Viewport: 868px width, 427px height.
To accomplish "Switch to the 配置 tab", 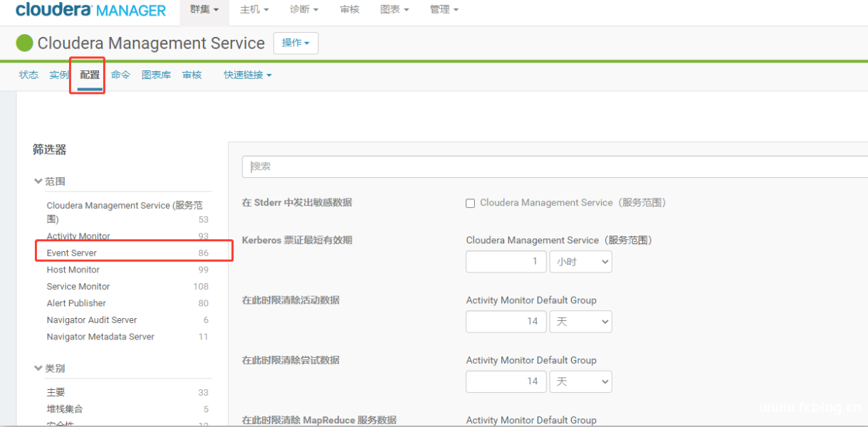I will point(90,75).
